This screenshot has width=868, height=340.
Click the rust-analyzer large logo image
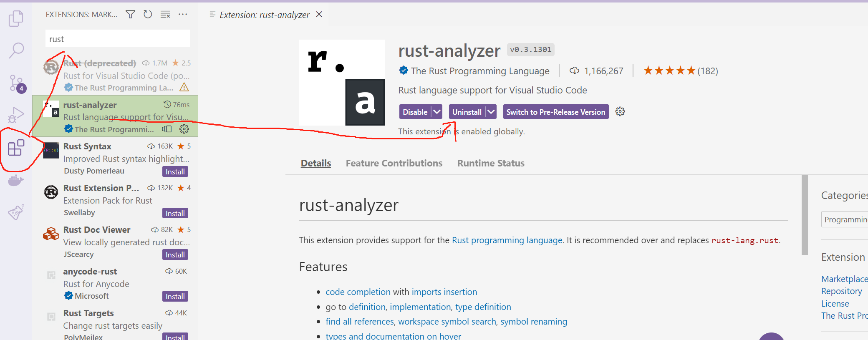342,83
